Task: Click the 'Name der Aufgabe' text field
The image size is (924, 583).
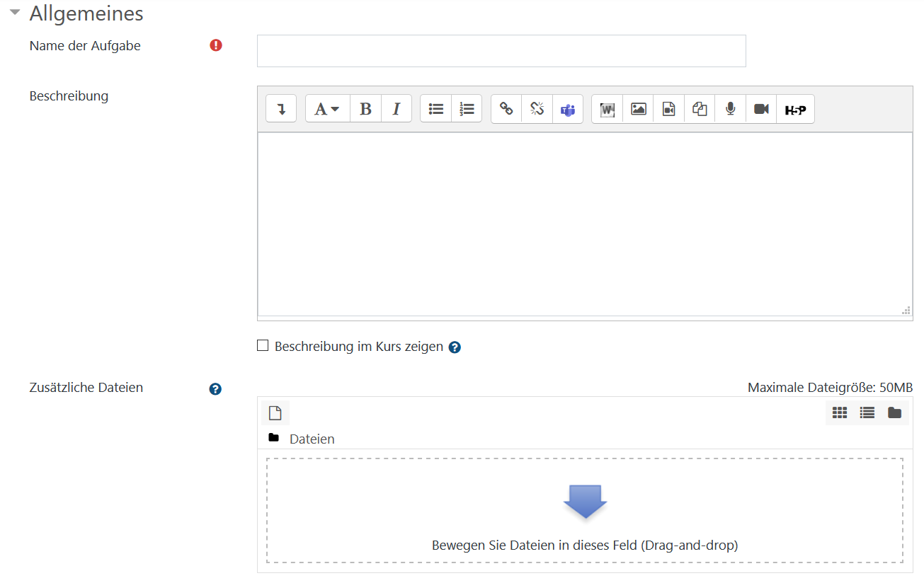Action: [501, 51]
